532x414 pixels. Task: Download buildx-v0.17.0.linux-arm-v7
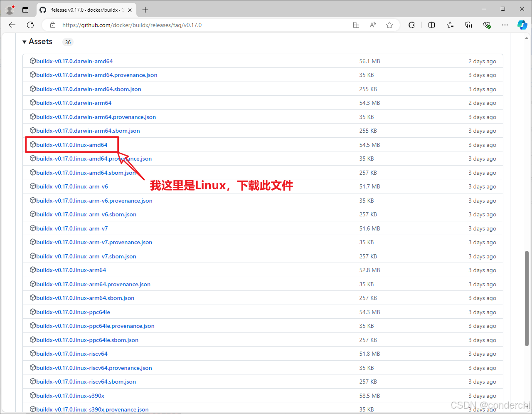[x=72, y=228]
